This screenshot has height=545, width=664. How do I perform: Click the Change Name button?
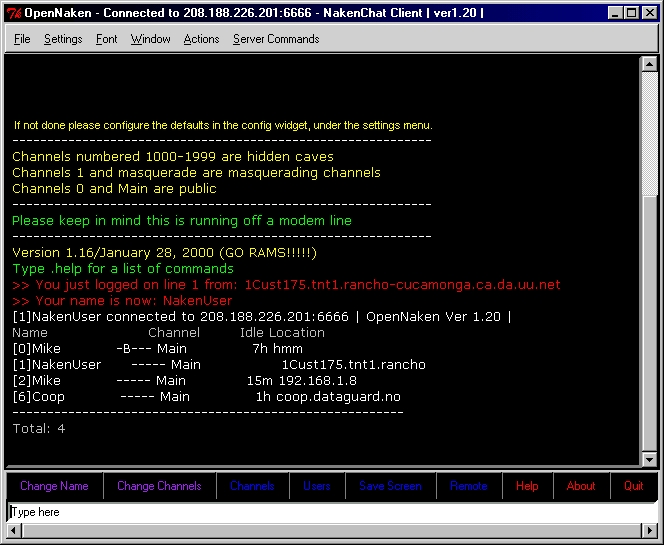(x=54, y=486)
